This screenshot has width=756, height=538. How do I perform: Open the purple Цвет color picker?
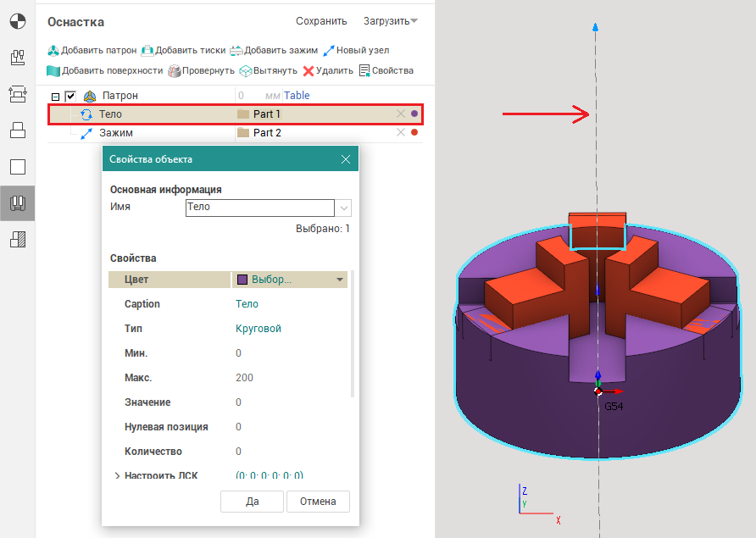290,280
